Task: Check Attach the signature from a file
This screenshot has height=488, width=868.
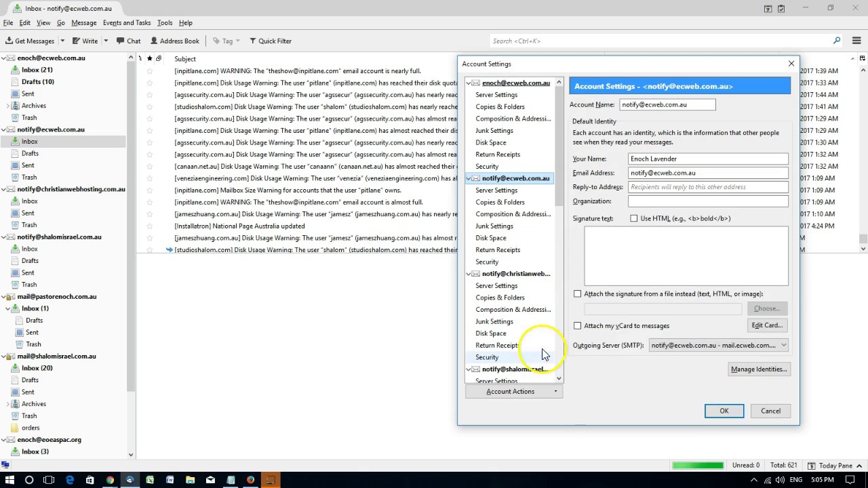Action: [578, 293]
